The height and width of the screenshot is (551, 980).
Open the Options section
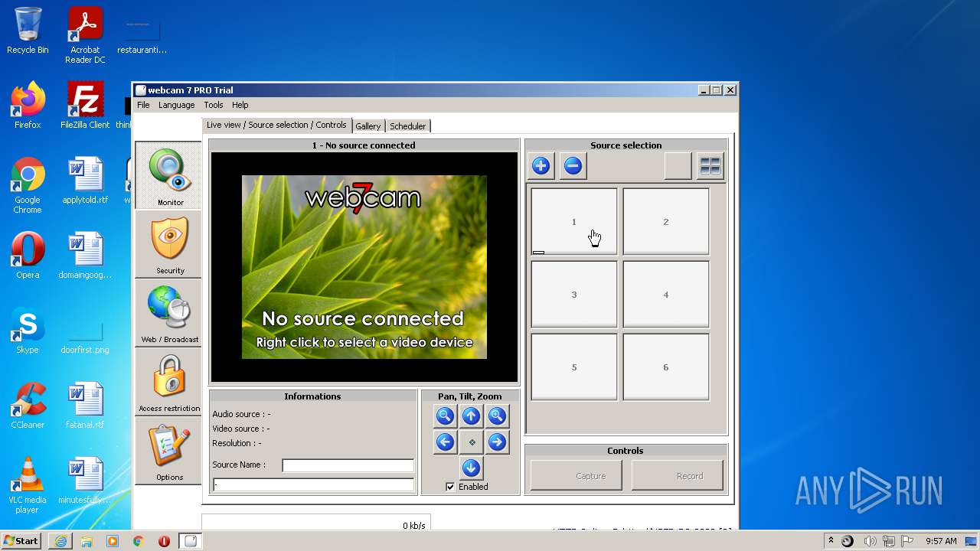(168, 451)
